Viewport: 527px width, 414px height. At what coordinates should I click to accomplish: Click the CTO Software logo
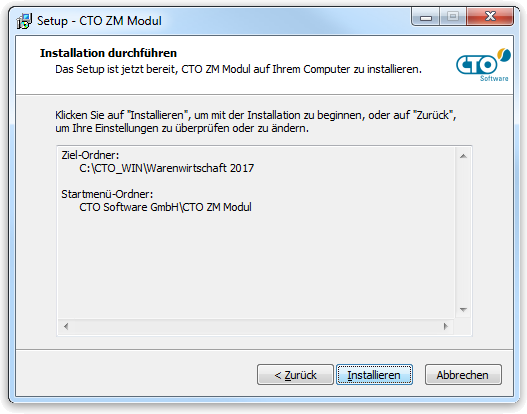tap(483, 65)
